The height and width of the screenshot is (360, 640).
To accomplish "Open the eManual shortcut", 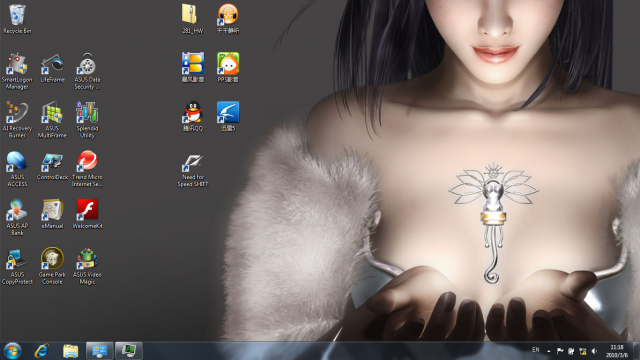I will click(x=52, y=214).
